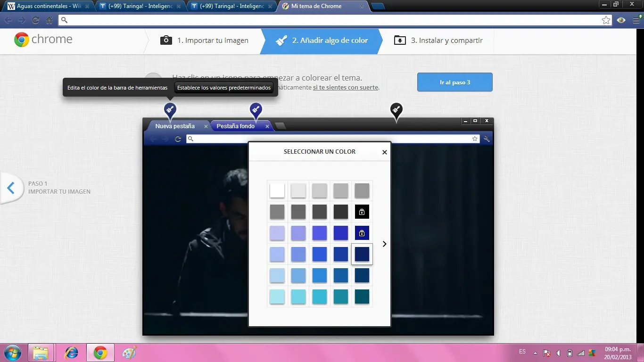
Task: Show next color page with right arrow
Action: point(385,244)
